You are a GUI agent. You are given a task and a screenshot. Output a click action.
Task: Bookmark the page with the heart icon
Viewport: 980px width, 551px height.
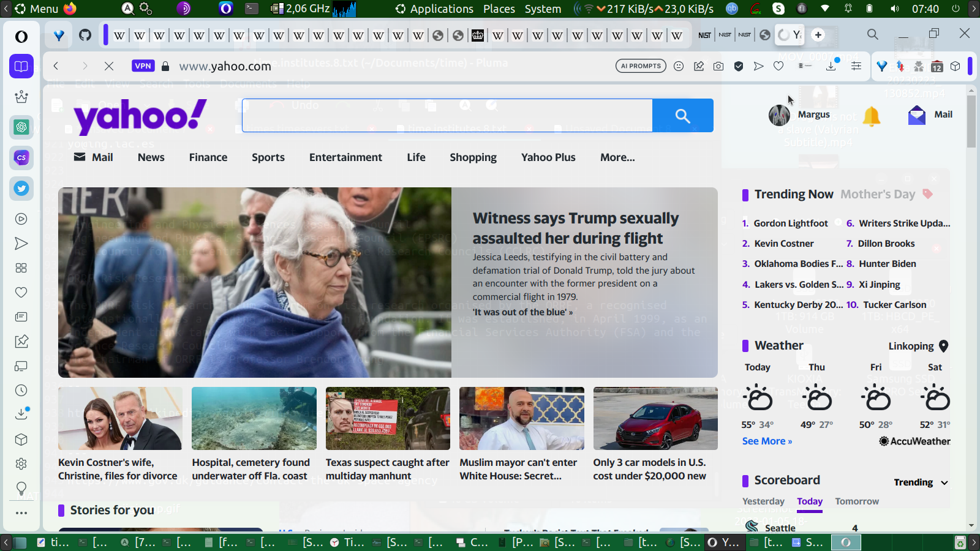778,66
